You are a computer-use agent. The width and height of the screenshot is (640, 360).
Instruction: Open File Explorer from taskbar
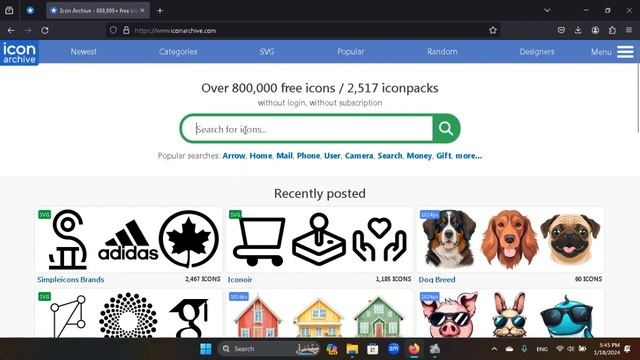pos(352,349)
